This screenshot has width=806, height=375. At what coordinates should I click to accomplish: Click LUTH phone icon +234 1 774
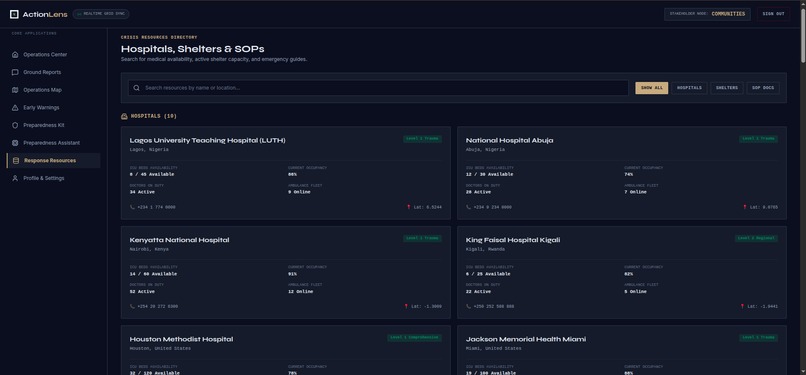point(133,207)
